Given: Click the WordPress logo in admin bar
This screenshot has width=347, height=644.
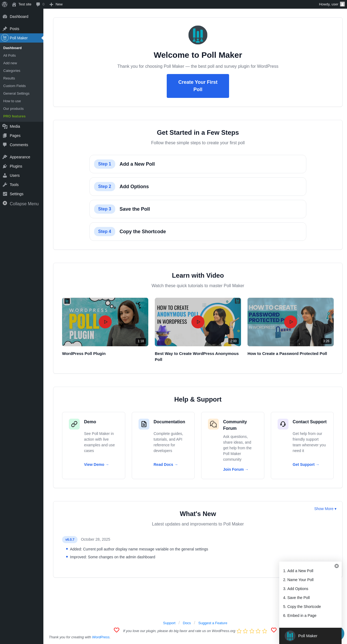Looking at the screenshot, I should [x=5, y=4].
